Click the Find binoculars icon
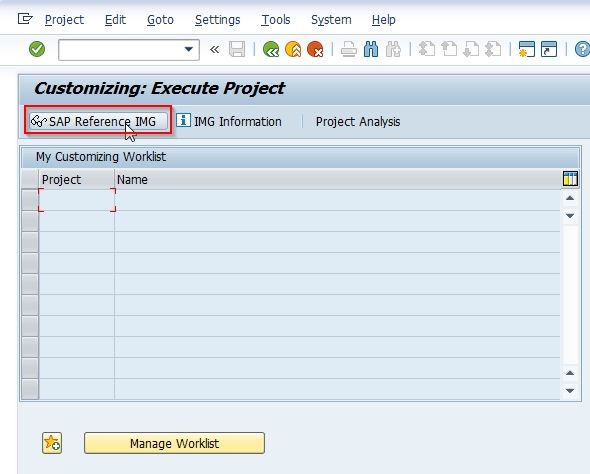The image size is (590, 474). coord(371,49)
